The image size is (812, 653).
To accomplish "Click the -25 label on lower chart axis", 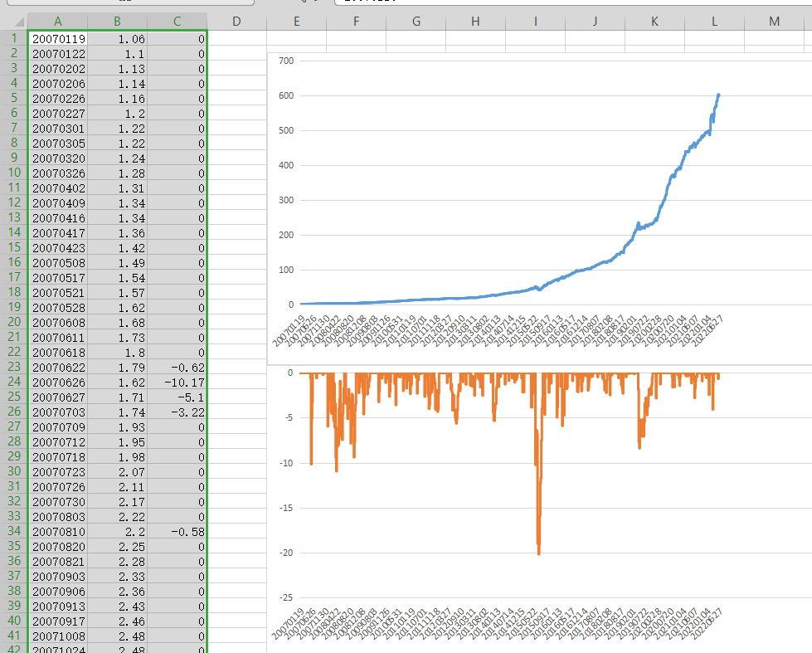I will pyautogui.click(x=284, y=597).
